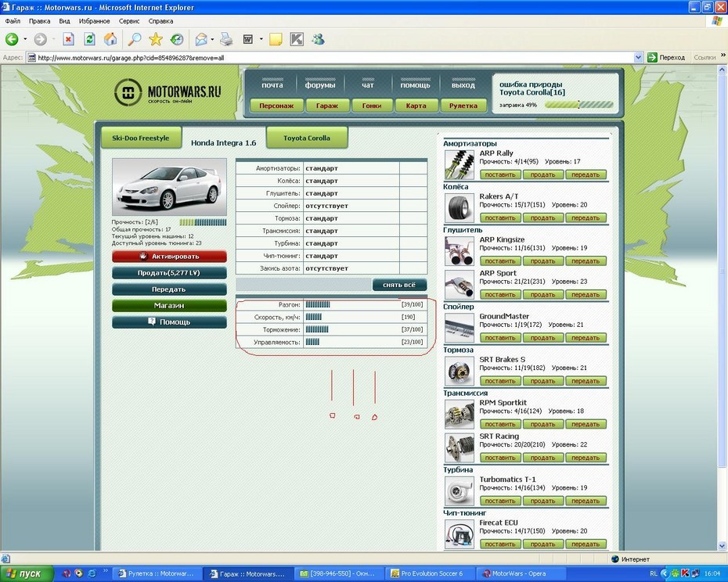
Task: Click the red Активировать button
Action: click(x=169, y=257)
